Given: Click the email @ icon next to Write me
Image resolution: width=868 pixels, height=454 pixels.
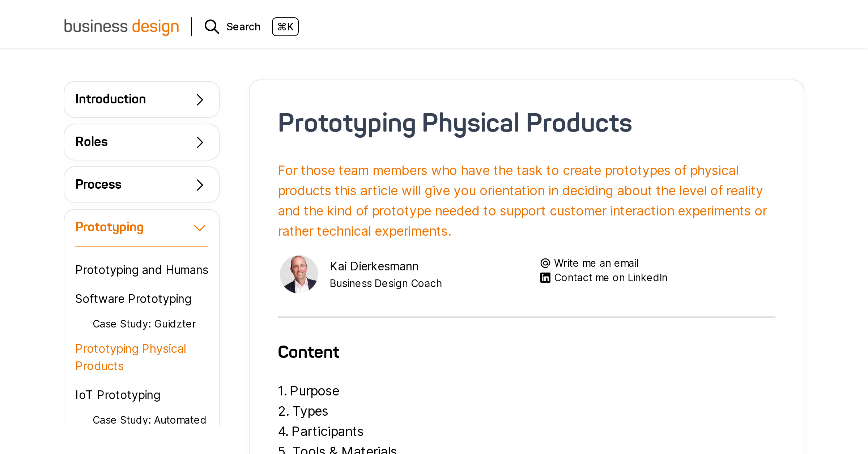Looking at the screenshot, I should (545, 263).
